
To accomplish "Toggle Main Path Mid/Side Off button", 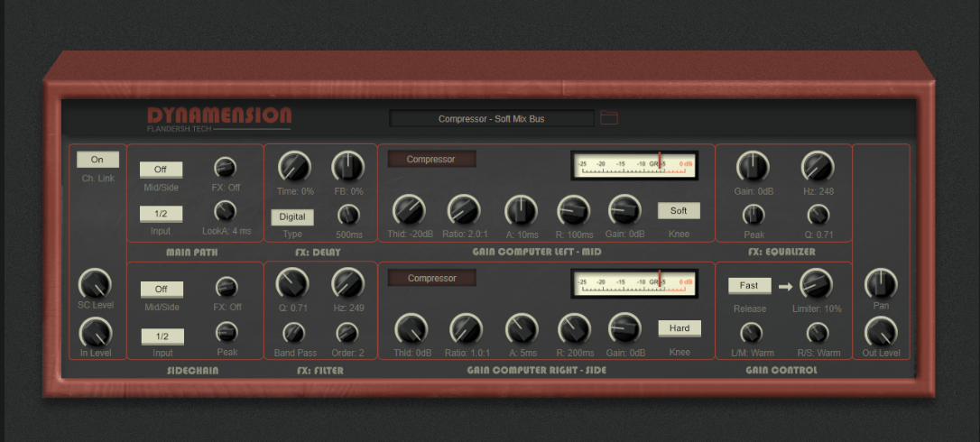I will tap(161, 170).
